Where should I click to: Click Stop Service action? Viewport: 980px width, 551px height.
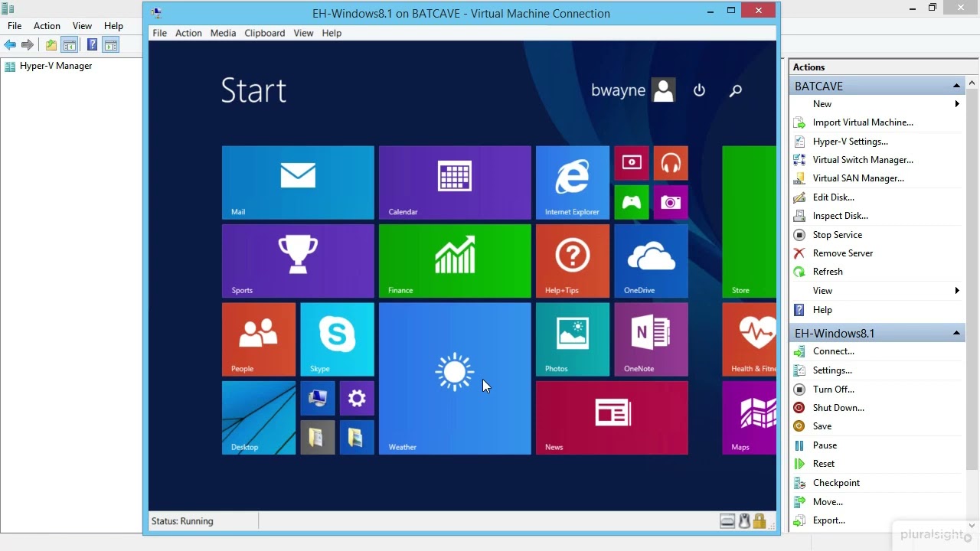click(x=837, y=235)
